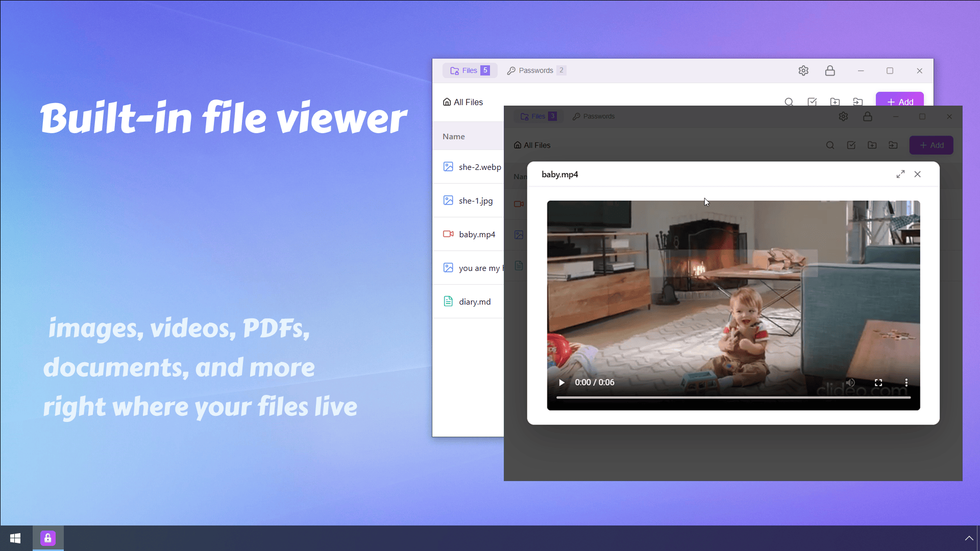Click the lock app taskbar icon
The image size is (980, 551).
(48, 538)
